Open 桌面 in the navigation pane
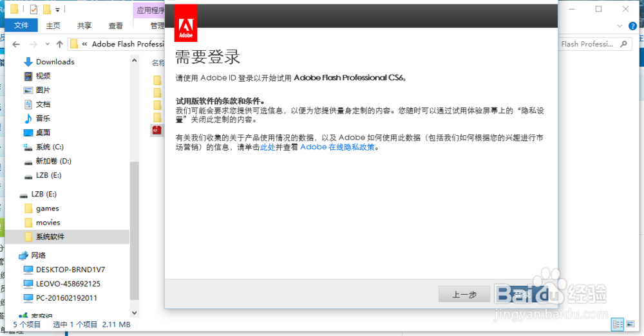 43,133
